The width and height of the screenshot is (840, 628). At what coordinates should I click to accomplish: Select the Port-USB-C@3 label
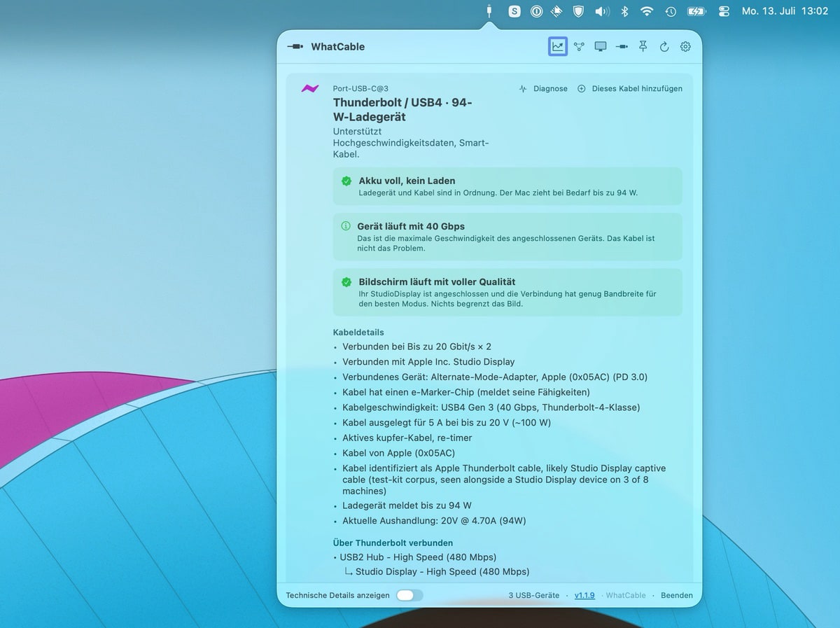pyautogui.click(x=360, y=89)
